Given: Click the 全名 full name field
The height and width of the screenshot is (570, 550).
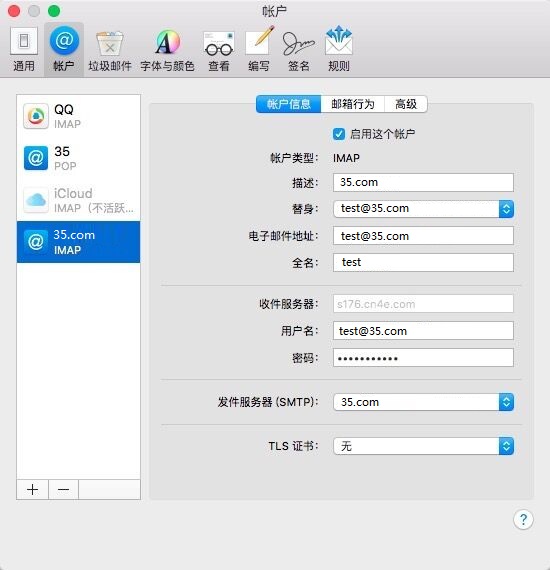Looking at the screenshot, I should (x=423, y=262).
